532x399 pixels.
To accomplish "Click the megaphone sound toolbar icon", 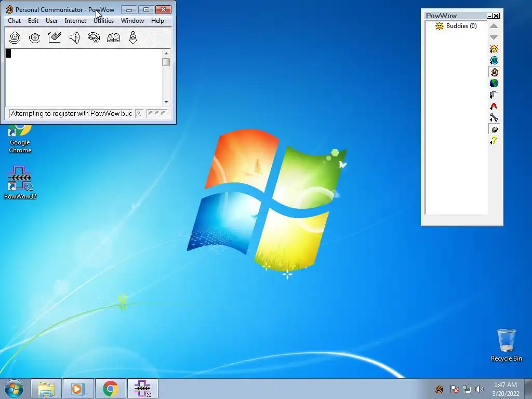I will pyautogui.click(x=74, y=37).
